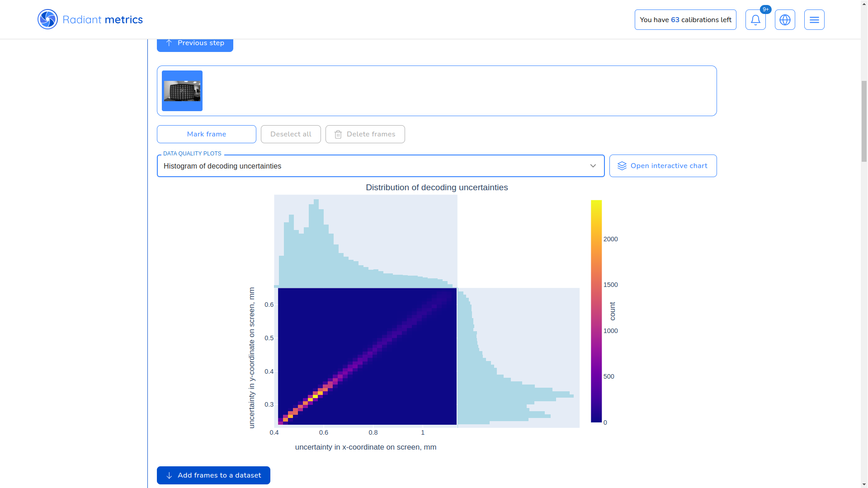
Task: Click the calibrations left counter
Action: tap(685, 20)
